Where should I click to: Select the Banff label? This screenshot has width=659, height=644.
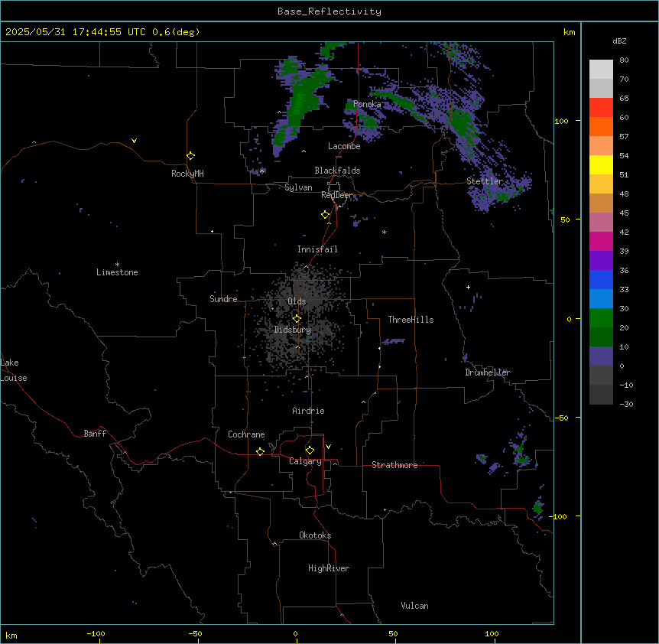tap(95, 434)
